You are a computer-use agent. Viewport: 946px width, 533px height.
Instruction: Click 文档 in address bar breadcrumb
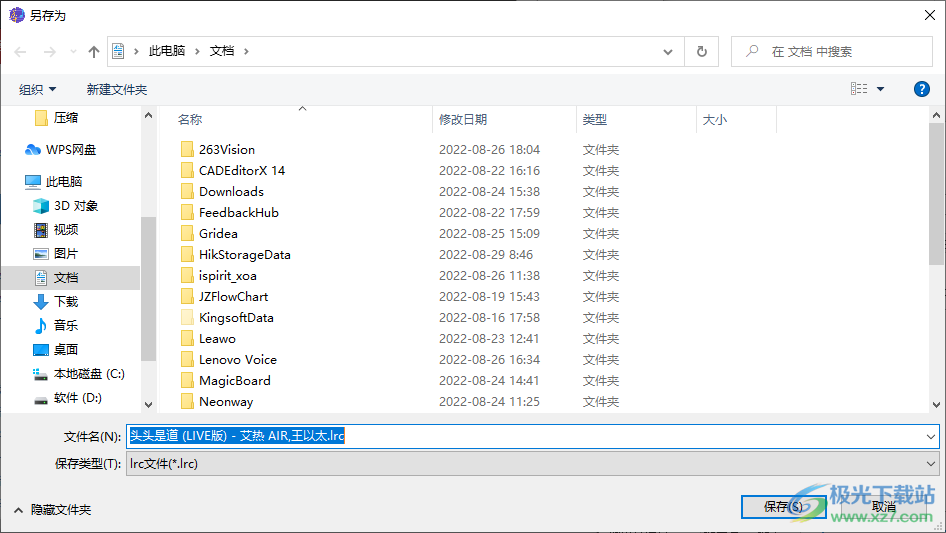tap(222, 51)
